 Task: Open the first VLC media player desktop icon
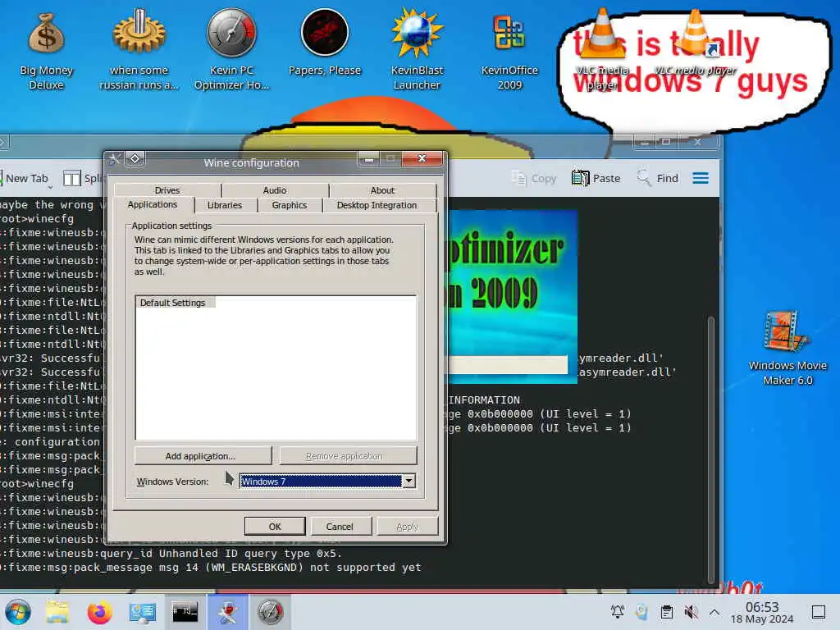click(602, 50)
